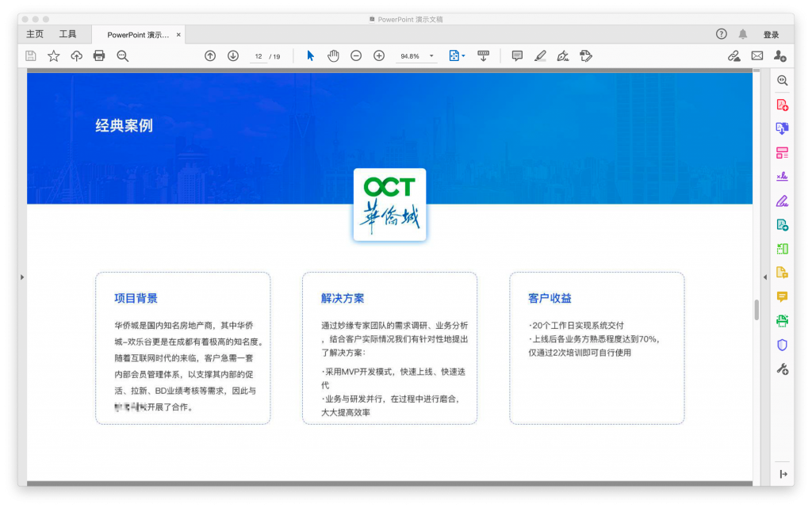
Task: Upload the file to cloud storage
Action: (x=77, y=55)
